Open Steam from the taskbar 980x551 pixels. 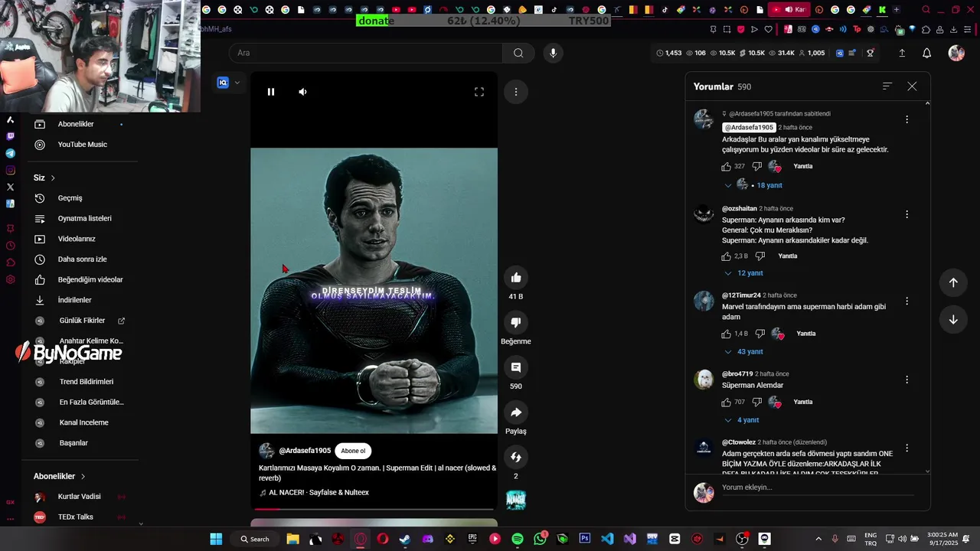[x=405, y=539]
